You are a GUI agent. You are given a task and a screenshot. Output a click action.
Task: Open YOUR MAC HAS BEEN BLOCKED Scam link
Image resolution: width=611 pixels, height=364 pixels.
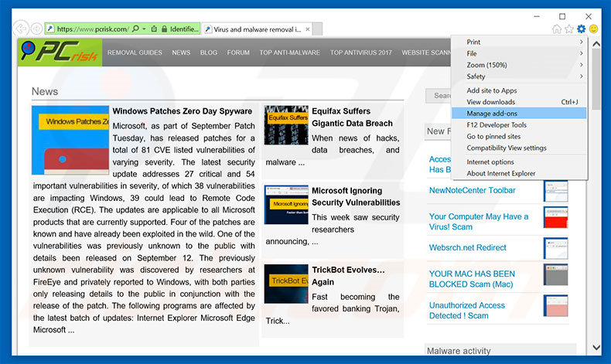[472, 279]
